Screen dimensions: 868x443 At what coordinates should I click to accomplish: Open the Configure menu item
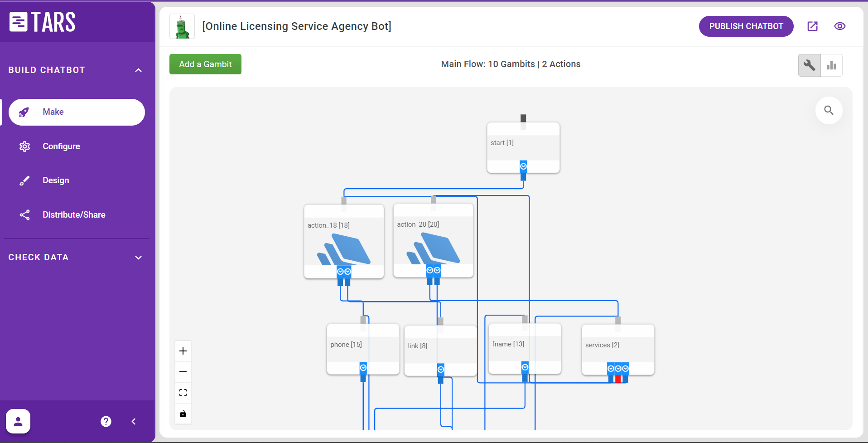click(x=61, y=146)
